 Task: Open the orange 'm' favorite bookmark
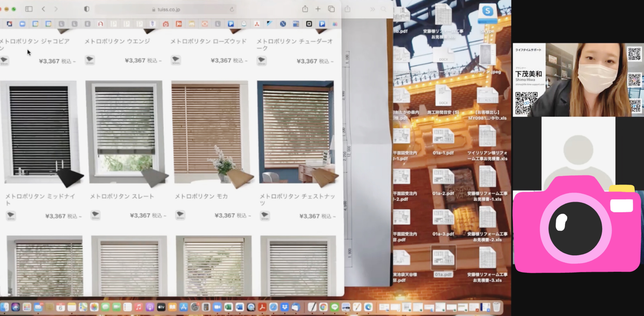(192, 24)
